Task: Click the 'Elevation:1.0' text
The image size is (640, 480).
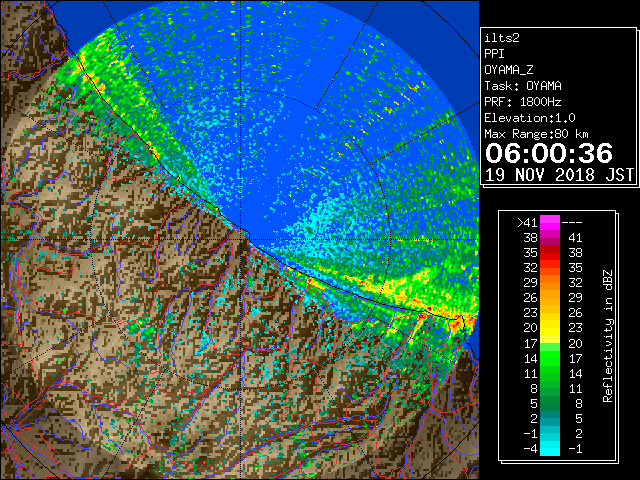Action: tap(530, 118)
